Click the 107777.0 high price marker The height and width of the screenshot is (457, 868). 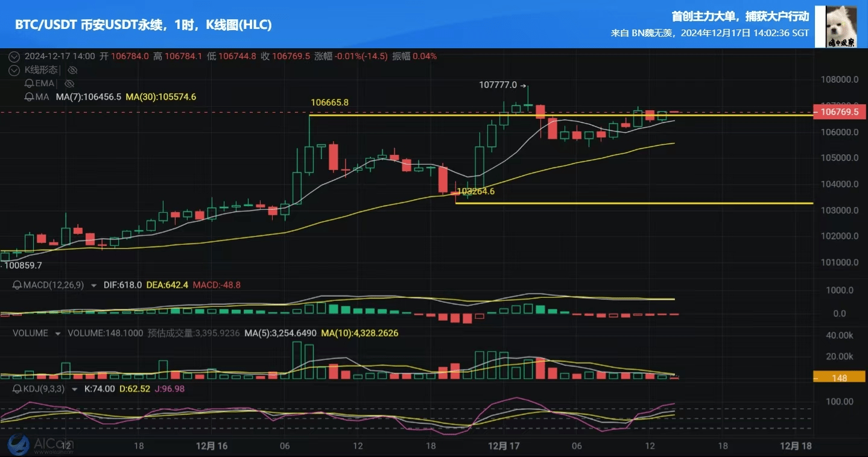point(498,85)
